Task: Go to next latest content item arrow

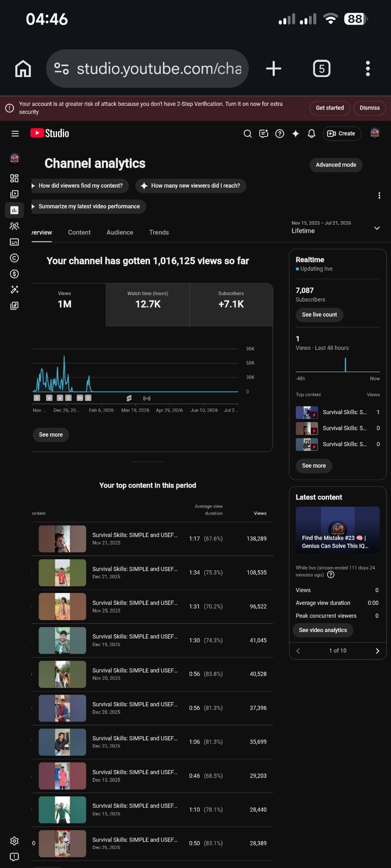Action: (x=377, y=651)
